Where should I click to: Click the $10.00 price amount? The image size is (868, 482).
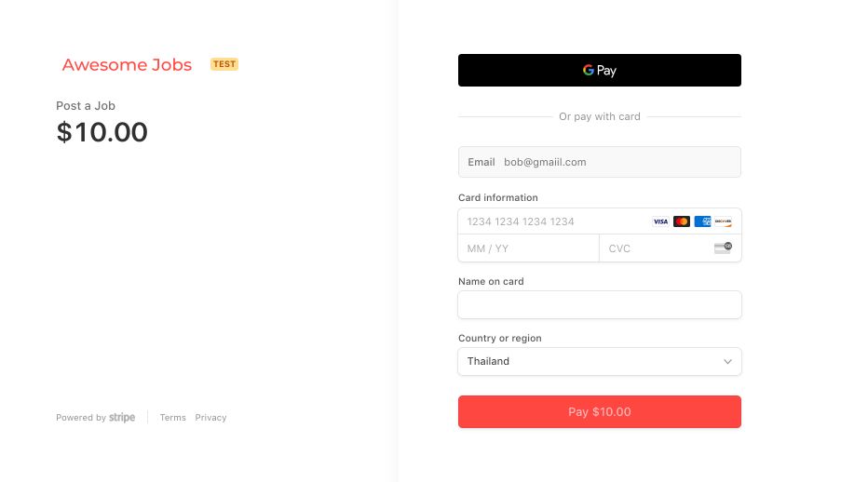pyautogui.click(x=102, y=133)
